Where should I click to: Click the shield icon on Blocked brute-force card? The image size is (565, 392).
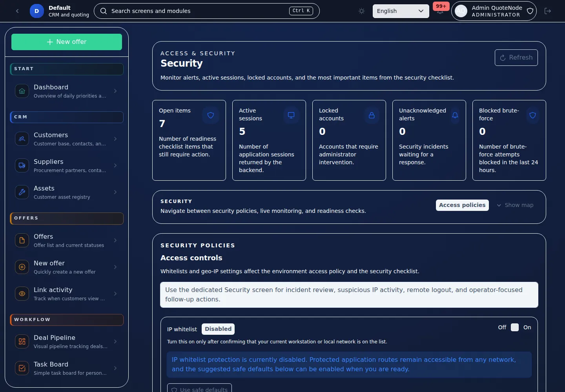click(x=533, y=115)
